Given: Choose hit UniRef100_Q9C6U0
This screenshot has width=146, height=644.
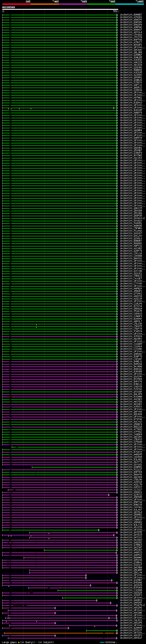Looking at the screenshot, I should point(131,50).
